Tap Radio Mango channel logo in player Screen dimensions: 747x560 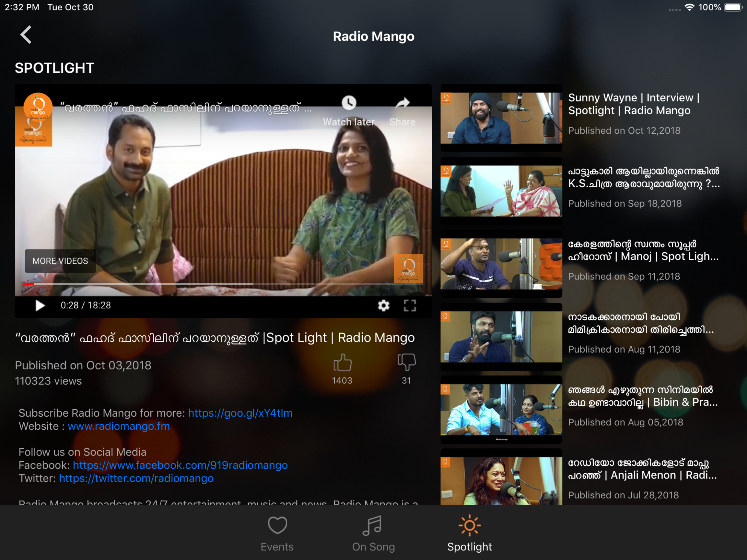tap(38, 106)
